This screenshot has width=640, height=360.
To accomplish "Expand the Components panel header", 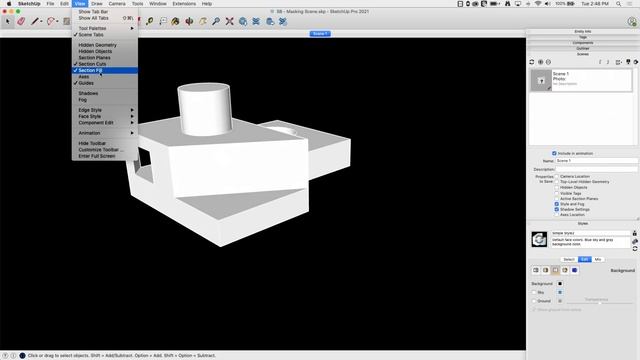I will [x=583, y=43].
